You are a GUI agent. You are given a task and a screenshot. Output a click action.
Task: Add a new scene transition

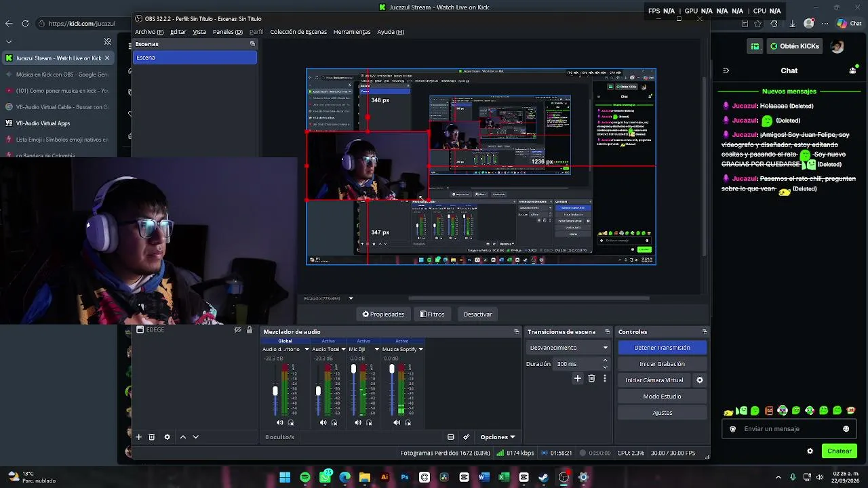coord(578,379)
